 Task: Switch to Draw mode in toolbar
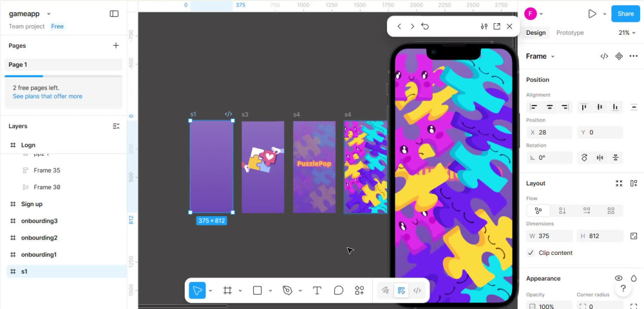[385, 290]
